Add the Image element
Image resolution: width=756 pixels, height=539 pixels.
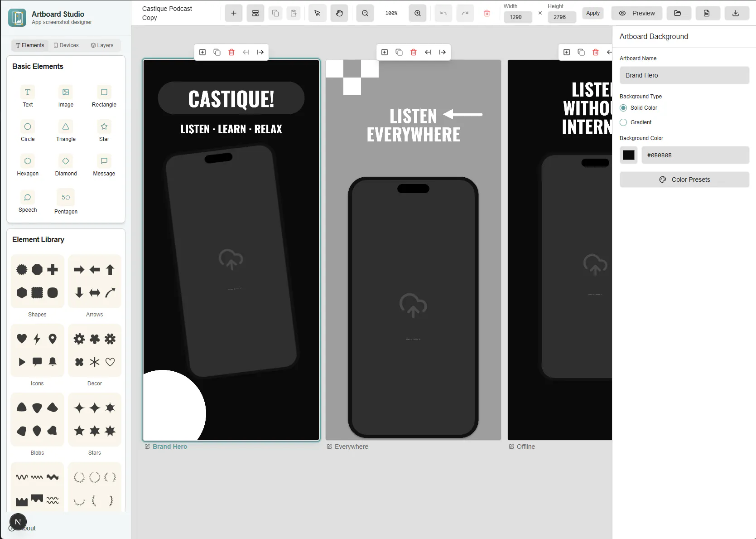[x=66, y=97]
